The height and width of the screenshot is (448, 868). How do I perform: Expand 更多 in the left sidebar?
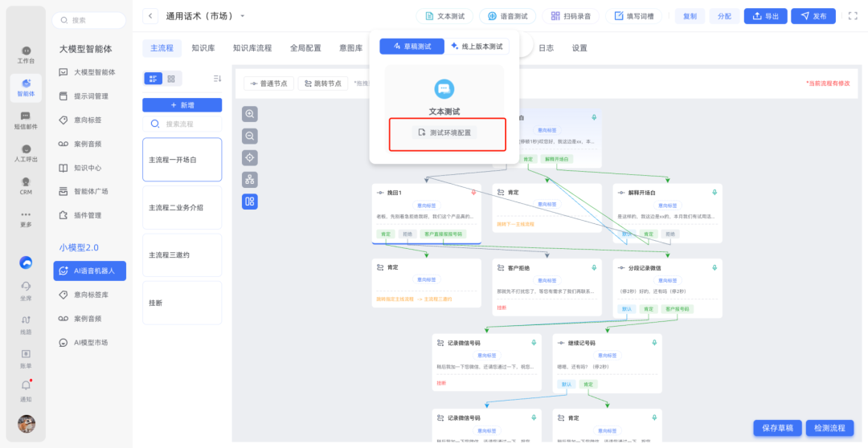(x=26, y=218)
